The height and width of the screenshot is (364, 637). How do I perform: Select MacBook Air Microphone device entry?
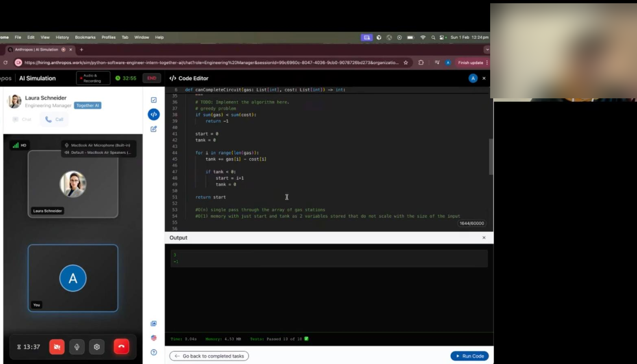[x=98, y=145]
